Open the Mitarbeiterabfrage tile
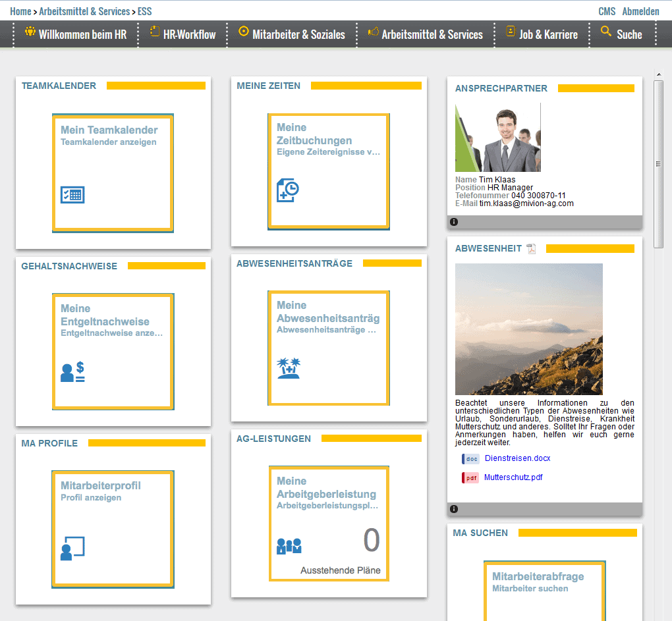Image resolution: width=672 pixels, height=621 pixels. click(544, 591)
